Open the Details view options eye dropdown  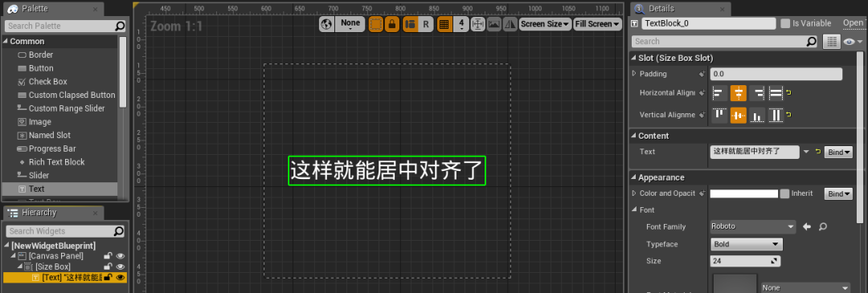pos(853,42)
